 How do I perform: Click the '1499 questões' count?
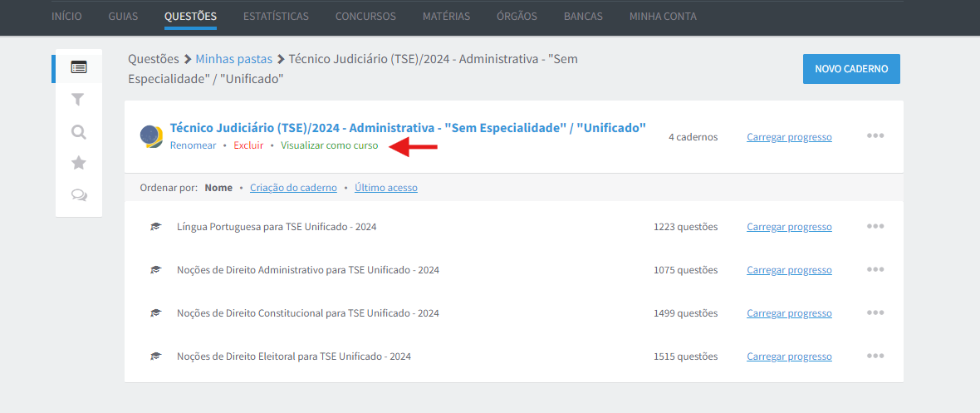tap(686, 313)
